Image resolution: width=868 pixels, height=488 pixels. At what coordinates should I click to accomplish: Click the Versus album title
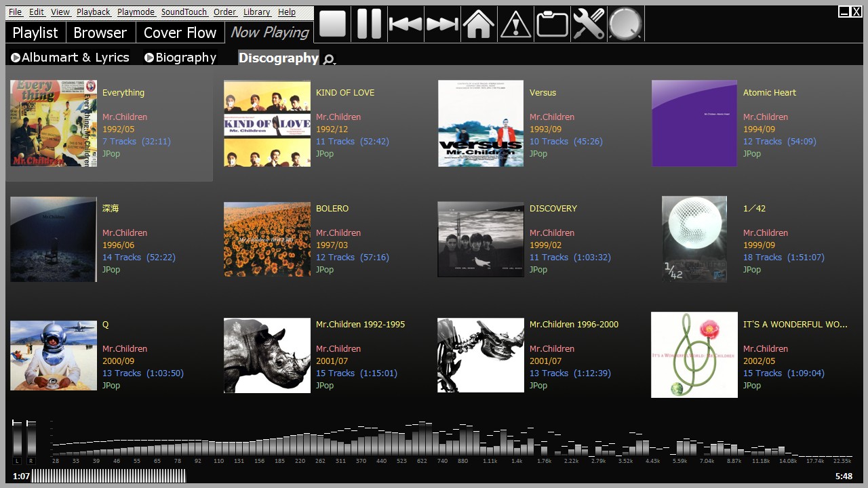point(542,93)
